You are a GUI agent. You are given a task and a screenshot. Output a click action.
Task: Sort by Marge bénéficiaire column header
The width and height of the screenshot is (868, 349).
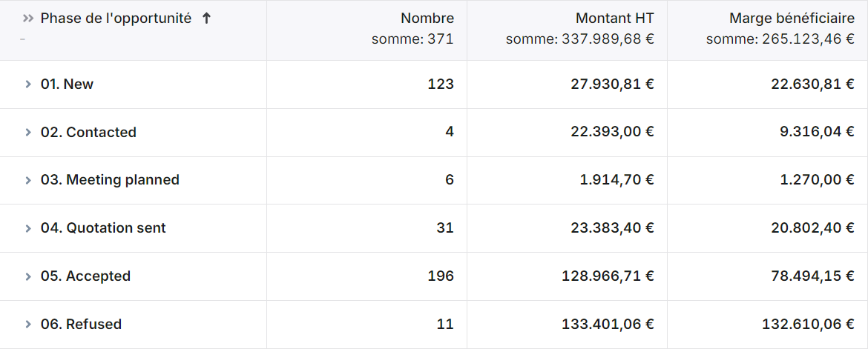[x=792, y=19]
